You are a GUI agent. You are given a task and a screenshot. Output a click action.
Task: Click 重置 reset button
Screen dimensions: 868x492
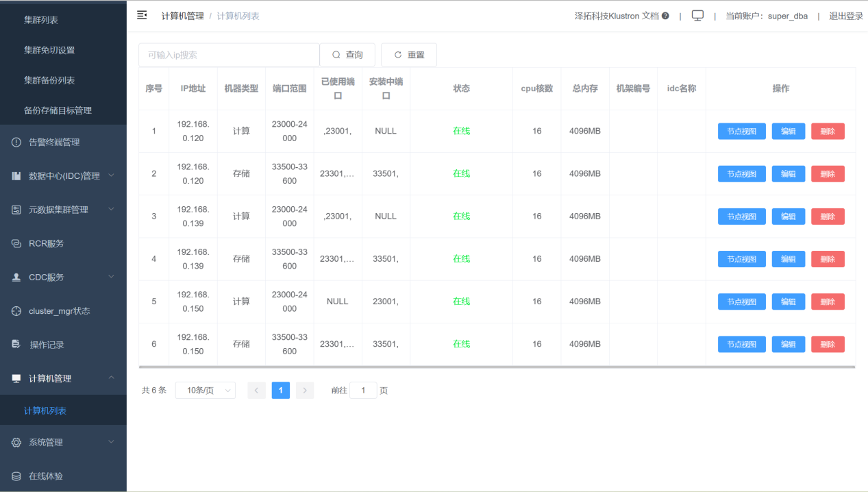[409, 55]
